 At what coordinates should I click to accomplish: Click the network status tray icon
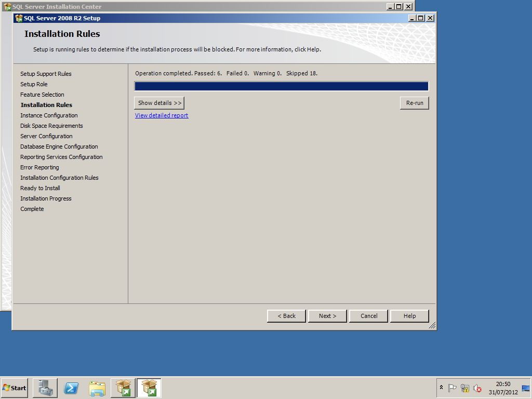coord(465,388)
